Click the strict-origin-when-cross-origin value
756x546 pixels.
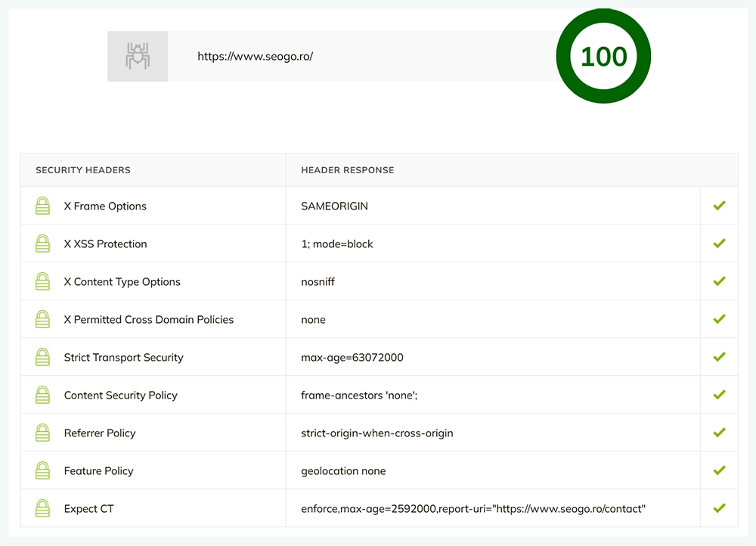(x=377, y=433)
